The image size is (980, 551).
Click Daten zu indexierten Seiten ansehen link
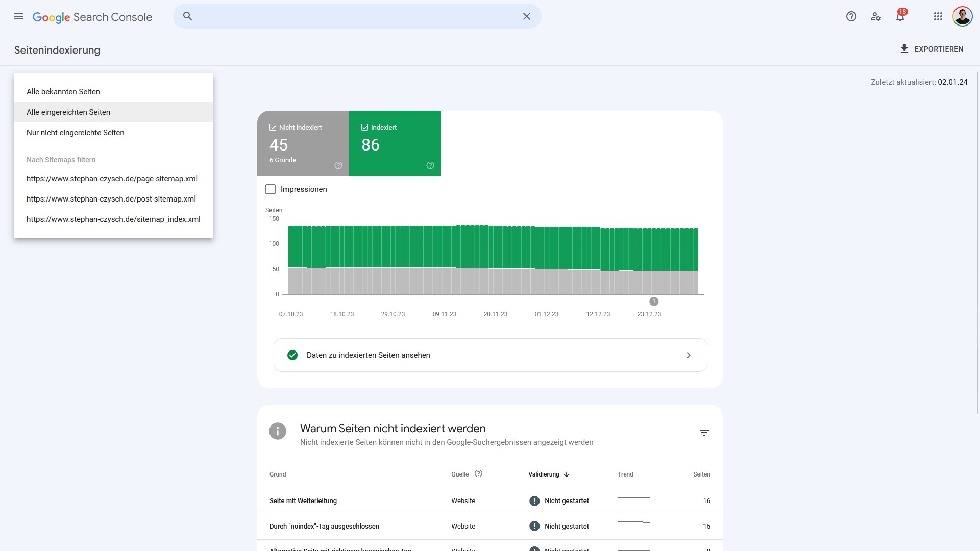click(490, 355)
